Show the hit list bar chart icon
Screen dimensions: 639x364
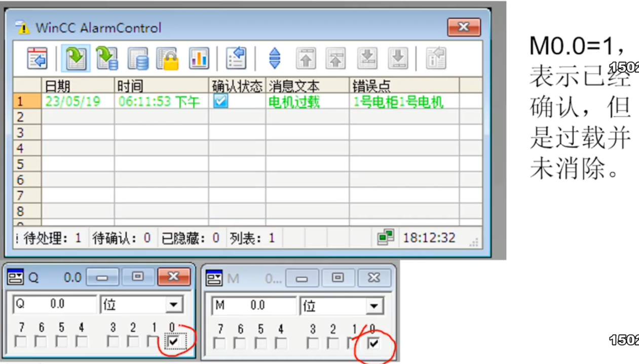[x=199, y=58]
